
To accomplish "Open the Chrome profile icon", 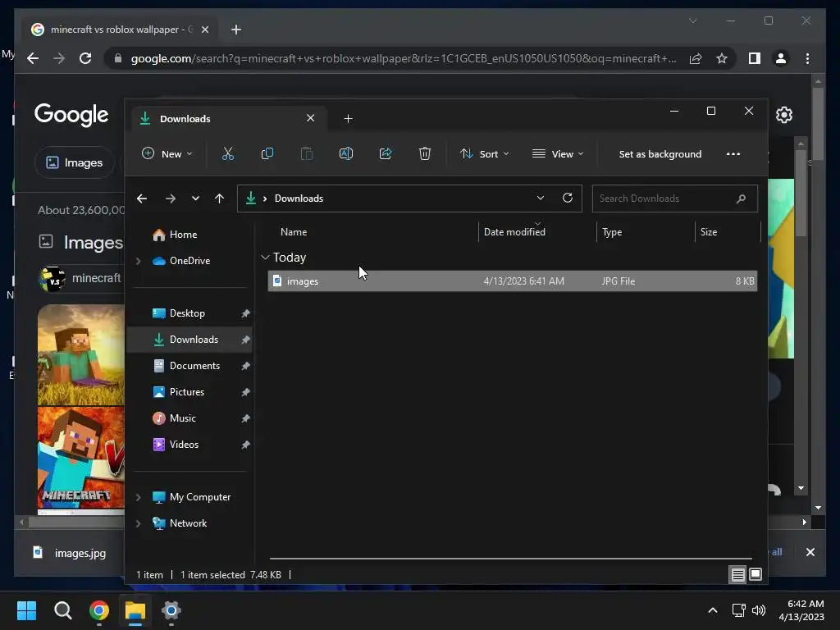I will (x=781, y=58).
